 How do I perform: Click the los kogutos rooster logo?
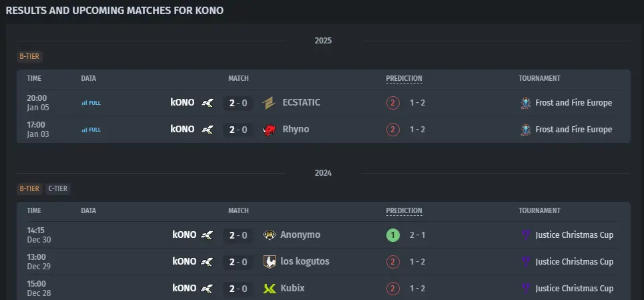coord(270,262)
